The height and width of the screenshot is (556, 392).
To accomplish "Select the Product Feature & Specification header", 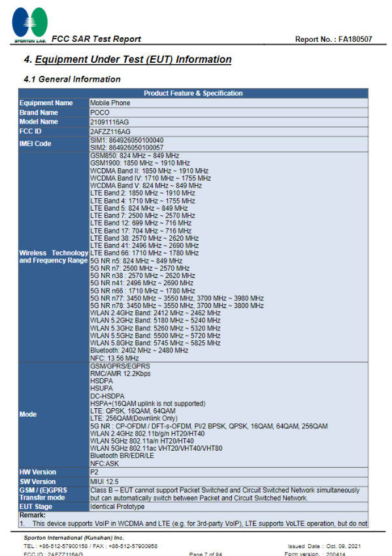I will pyautogui.click(x=193, y=94).
